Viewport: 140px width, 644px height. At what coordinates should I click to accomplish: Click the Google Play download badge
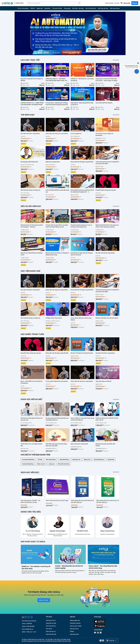[x=99, y=626]
